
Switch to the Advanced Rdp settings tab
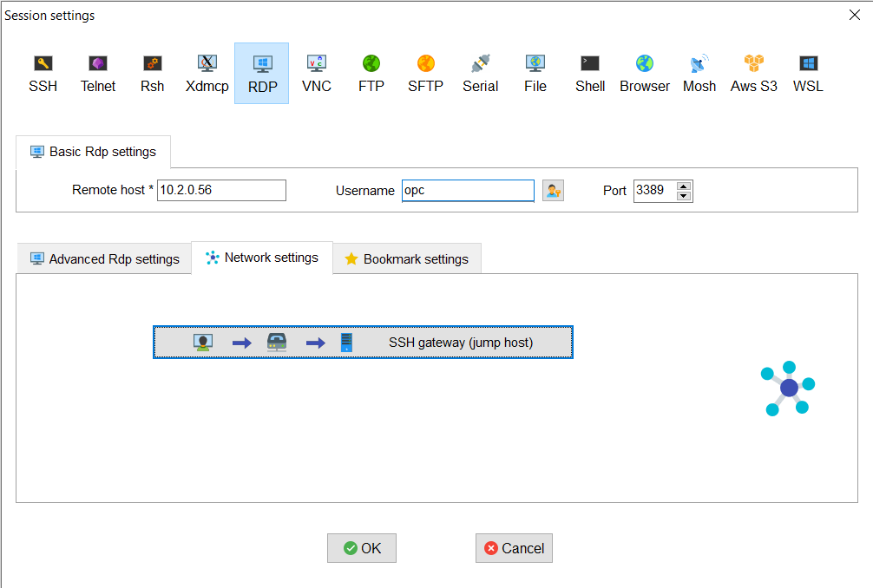click(104, 258)
